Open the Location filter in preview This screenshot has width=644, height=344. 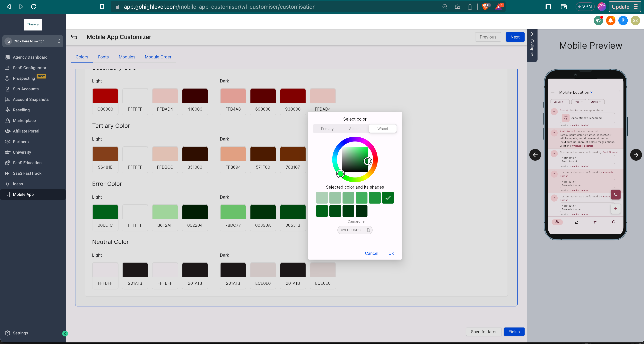coord(560,102)
